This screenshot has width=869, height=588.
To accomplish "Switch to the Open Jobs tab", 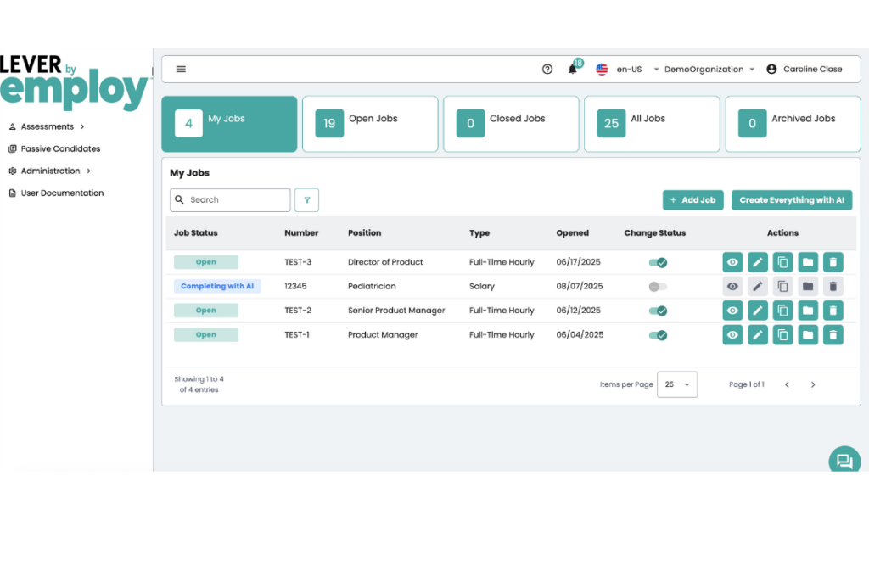I will pos(370,124).
